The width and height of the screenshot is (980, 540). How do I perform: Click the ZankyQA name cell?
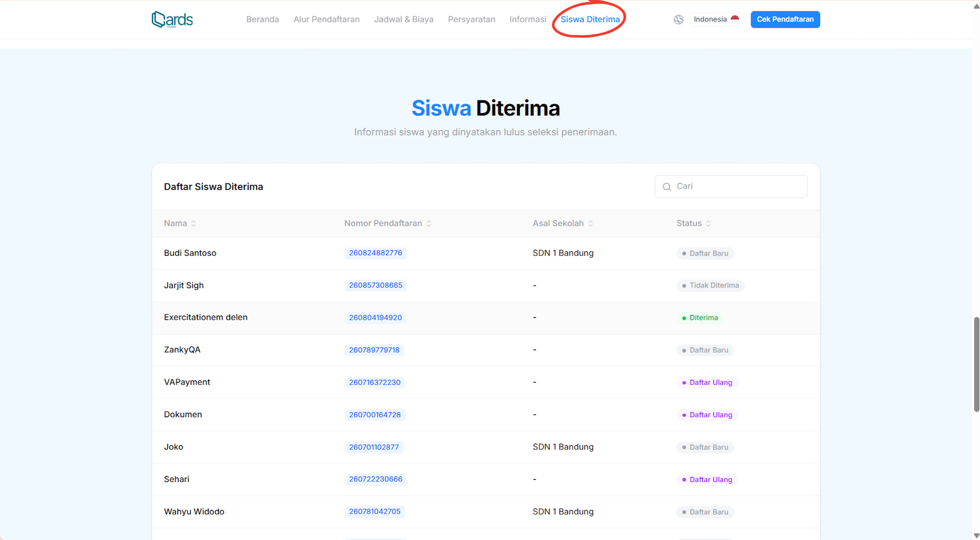[182, 350]
